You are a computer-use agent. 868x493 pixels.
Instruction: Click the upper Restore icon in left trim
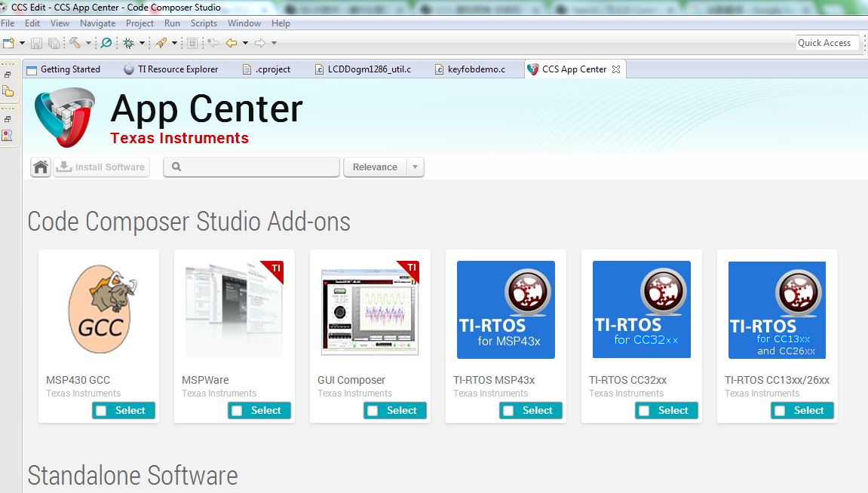8,74
